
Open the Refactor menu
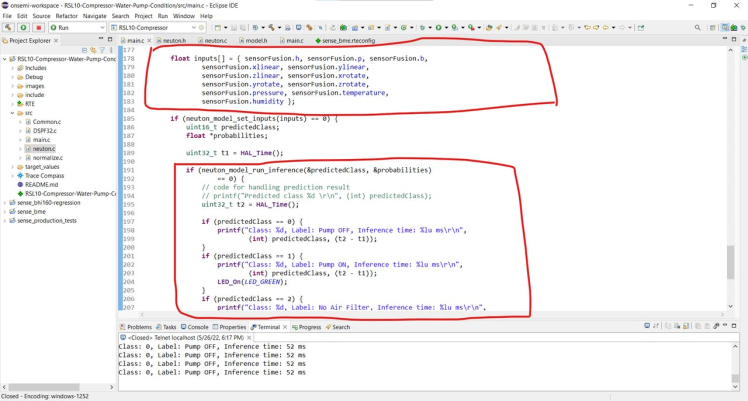pos(67,16)
